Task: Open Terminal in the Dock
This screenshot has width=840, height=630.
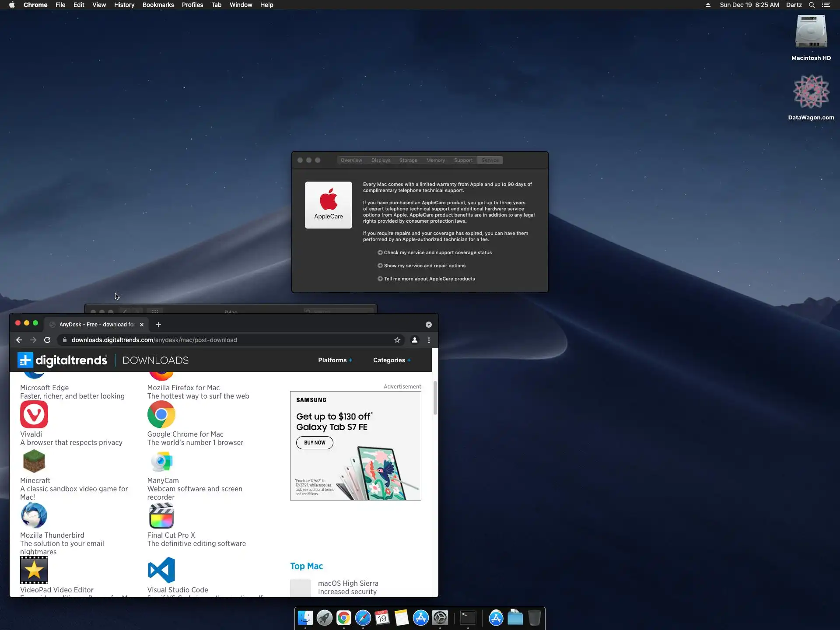Action: 468,618
